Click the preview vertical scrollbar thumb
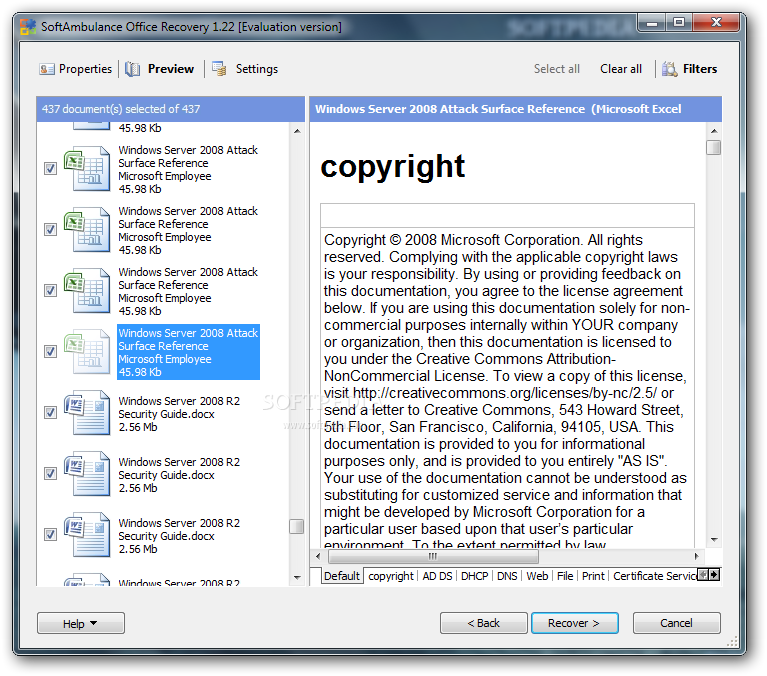Screen dimensions: 767x676 714,147
